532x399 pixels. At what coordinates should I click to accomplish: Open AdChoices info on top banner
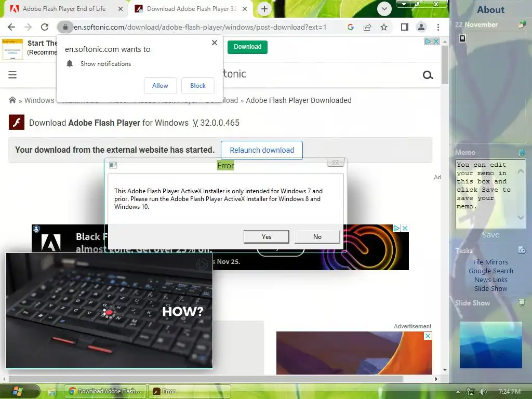tap(428, 42)
